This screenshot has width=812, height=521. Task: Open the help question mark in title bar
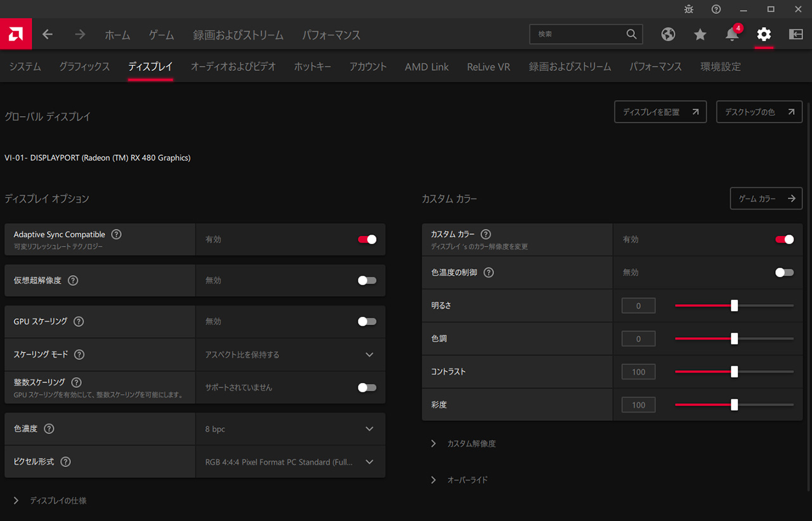tap(716, 9)
